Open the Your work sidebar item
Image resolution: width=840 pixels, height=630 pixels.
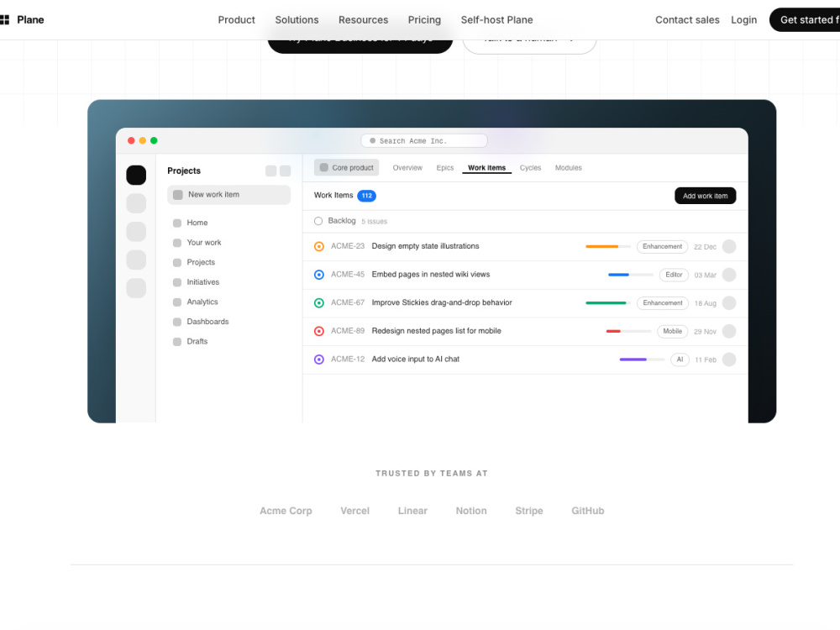point(204,243)
